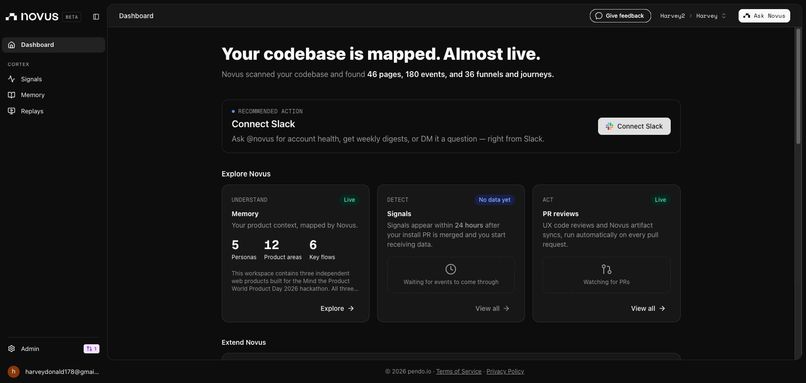Click the Dashboard home icon
This screenshot has width=806, height=383.
pos(12,45)
